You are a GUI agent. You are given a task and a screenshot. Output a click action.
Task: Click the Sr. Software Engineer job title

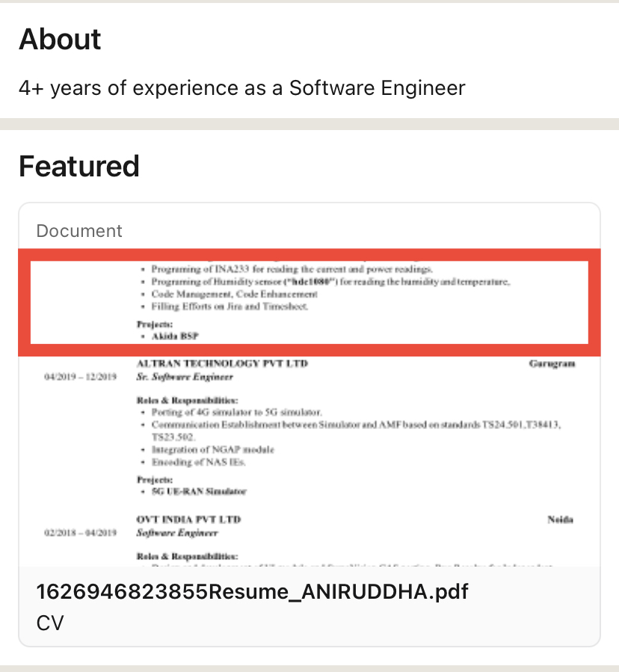point(185,377)
